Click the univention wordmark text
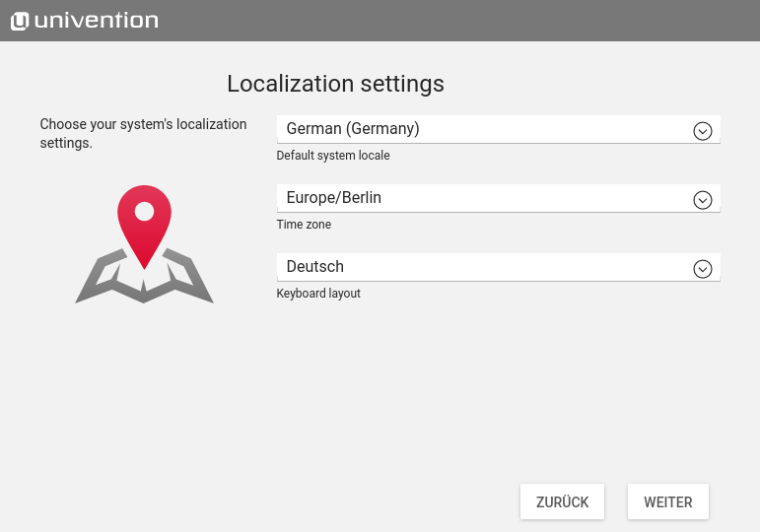This screenshot has height=532, width=760. tap(96, 21)
